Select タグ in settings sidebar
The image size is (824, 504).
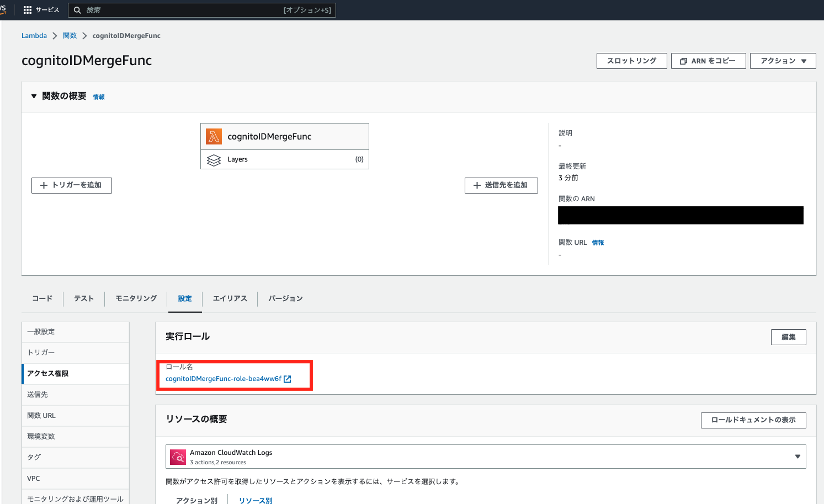[75, 458]
